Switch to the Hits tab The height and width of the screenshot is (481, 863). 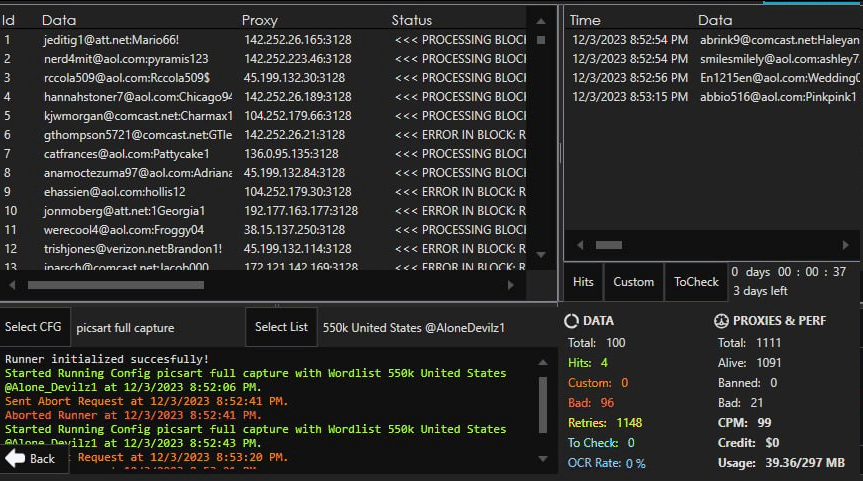pos(583,282)
